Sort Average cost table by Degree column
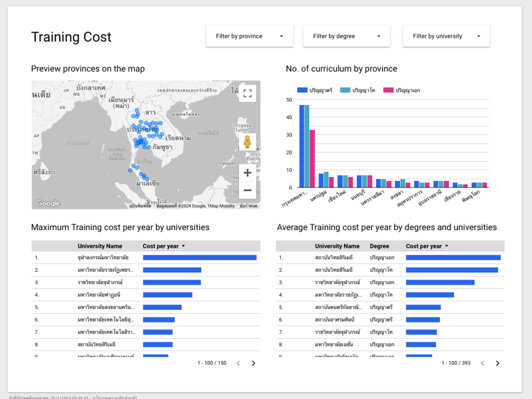Image resolution: width=532 pixels, height=399 pixels. click(x=379, y=246)
